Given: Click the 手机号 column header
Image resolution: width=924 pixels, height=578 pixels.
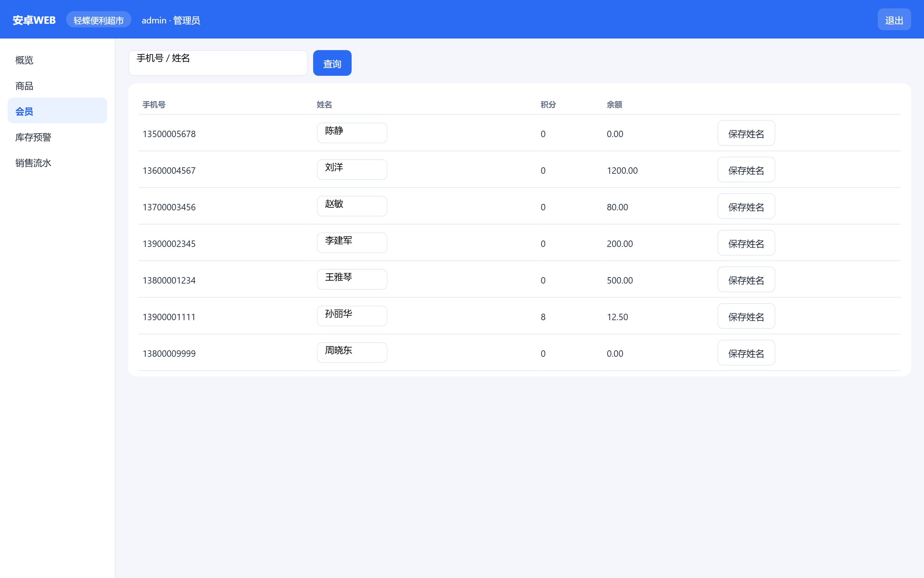Looking at the screenshot, I should pyautogui.click(x=154, y=105).
